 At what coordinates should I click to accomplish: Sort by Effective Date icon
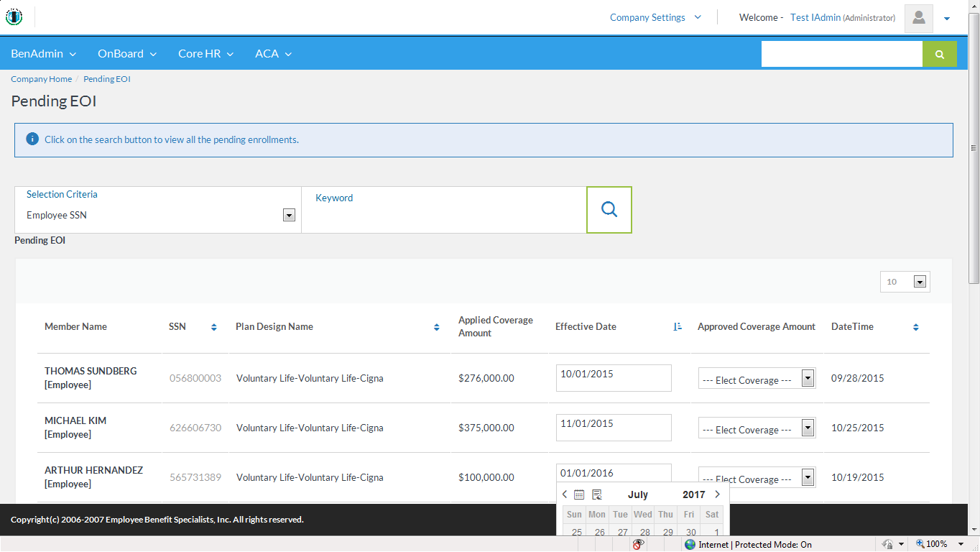coord(678,326)
